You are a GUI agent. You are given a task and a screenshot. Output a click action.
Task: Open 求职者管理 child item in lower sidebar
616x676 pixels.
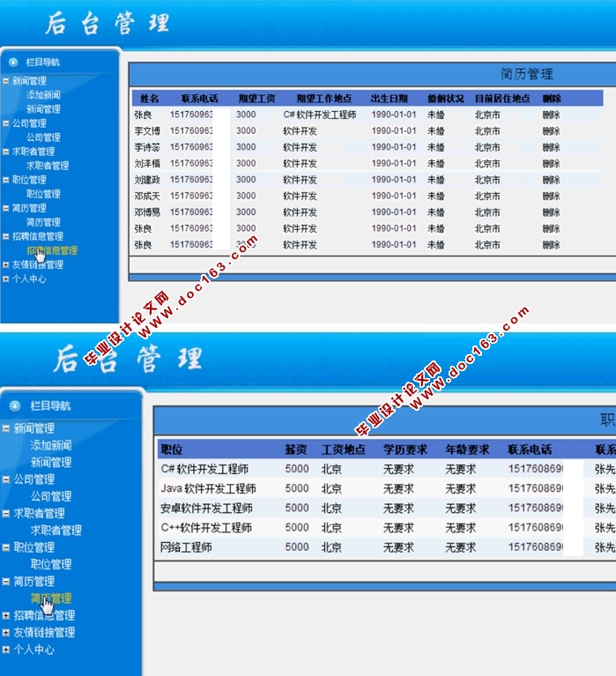(56, 531)
